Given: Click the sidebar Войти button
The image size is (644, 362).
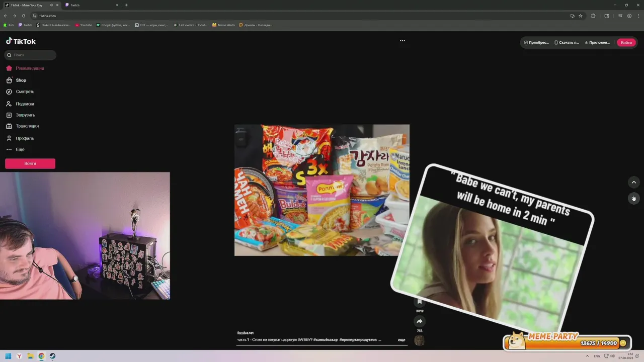Looking at the screenshot, I should (30, 163).
